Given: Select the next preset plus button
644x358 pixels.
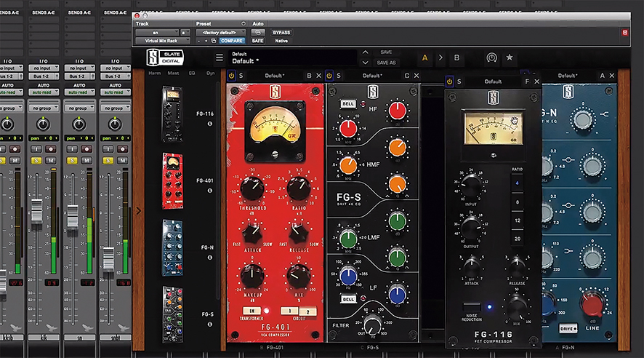Looking at the screenshot, I should pyautogui.click(x=206, y=41).
